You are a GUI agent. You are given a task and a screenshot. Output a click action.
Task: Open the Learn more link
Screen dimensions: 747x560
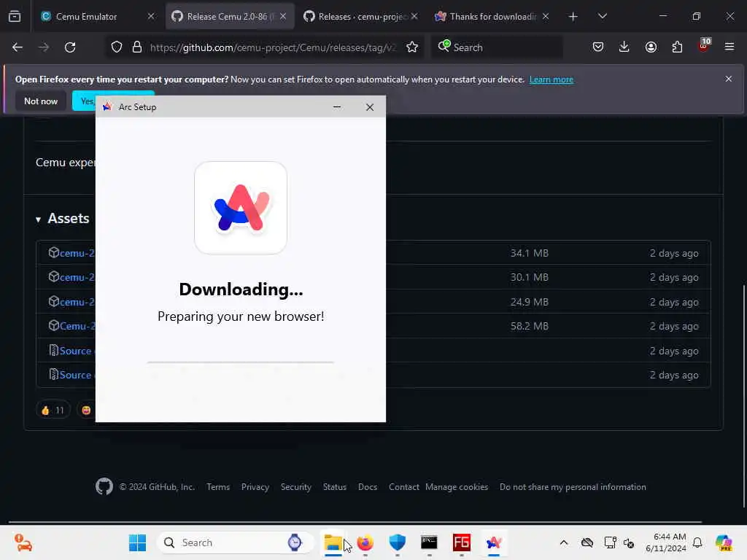[x=551, y=79]
